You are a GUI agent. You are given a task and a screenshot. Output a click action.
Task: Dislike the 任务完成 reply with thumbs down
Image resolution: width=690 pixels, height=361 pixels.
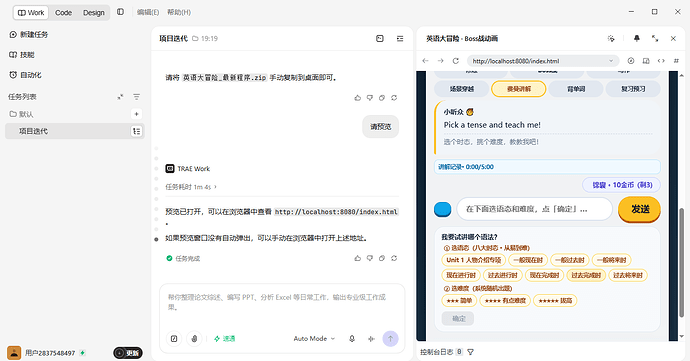tap(370, 258)
